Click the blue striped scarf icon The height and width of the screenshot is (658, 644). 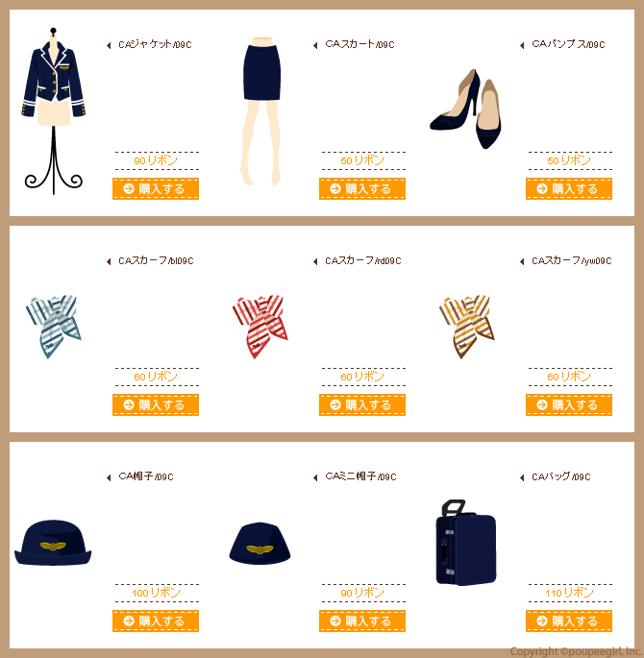pyautogui.click(x=53, y=327)
